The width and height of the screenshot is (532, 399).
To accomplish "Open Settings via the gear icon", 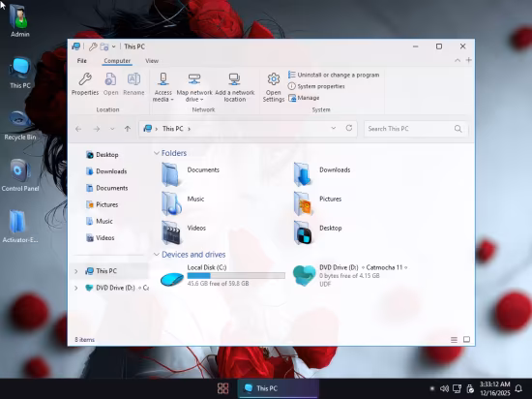I will coord(274,87).
